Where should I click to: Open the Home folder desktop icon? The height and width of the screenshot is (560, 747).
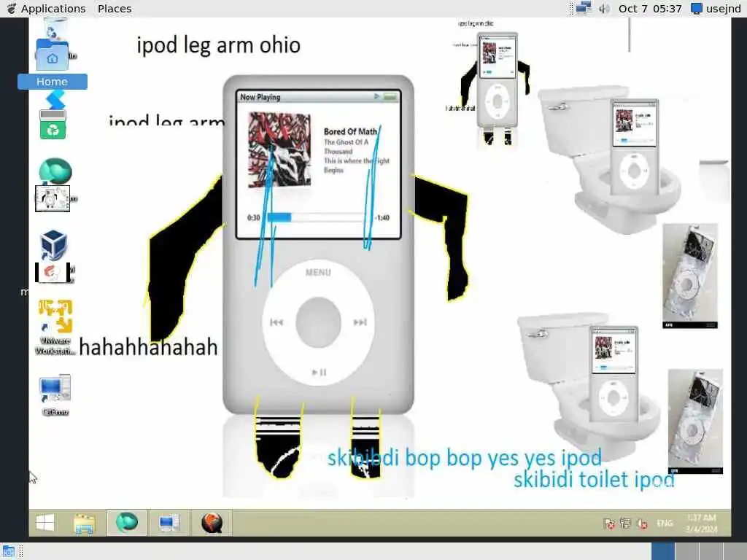[x=52, y=64]
